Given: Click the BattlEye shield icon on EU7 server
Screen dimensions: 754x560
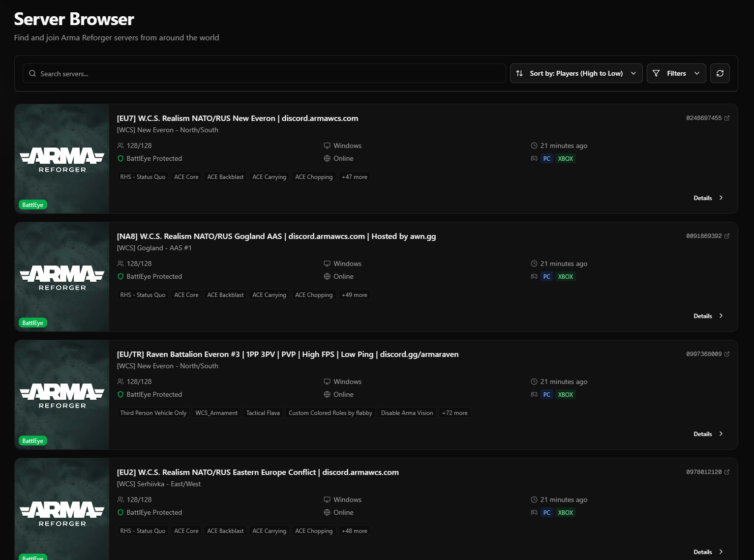Looking at the screenshot, I should [x=121, y=158].
